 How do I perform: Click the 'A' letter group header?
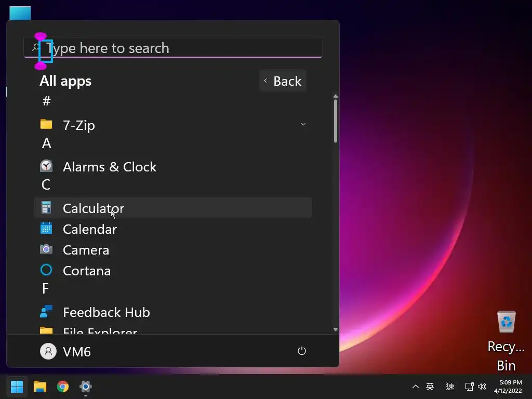pos(46,143)
